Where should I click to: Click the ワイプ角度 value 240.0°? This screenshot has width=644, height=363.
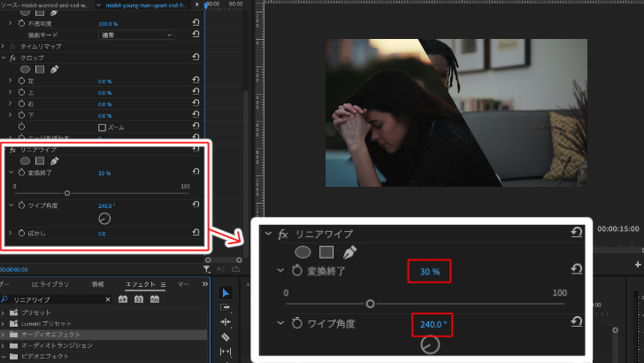[x=107, y=205]
